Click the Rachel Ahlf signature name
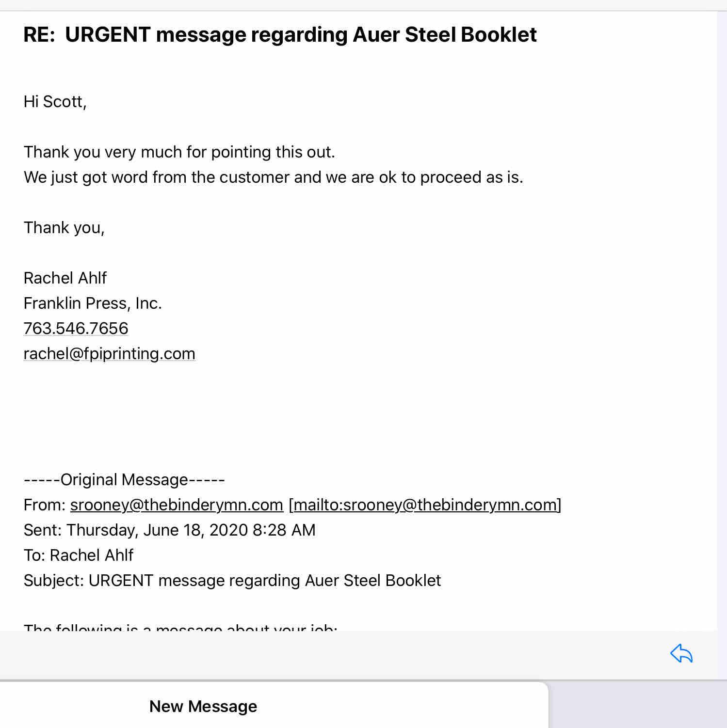This screenshot has width=727, height=728. click(x=65, y=278)
